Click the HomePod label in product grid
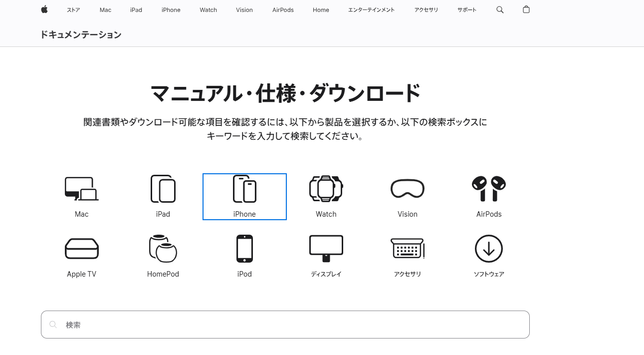The width and height of the screenshot is (644, 355). [x=163, y=274]
